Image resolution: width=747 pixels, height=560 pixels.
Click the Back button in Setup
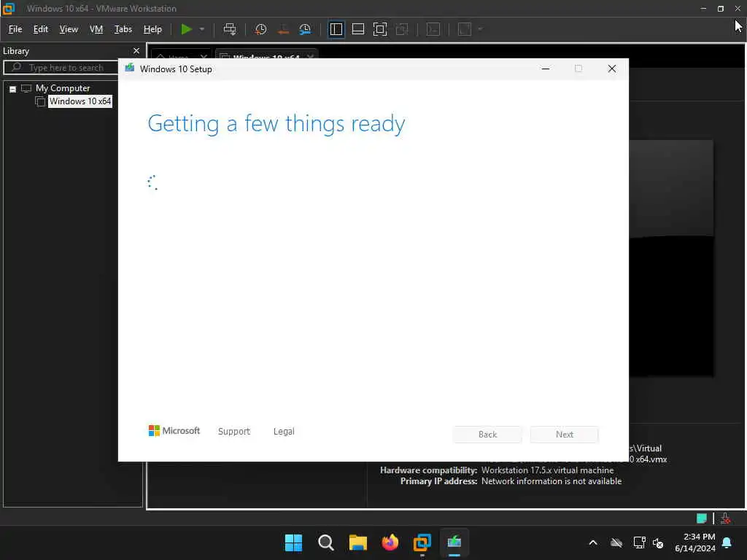point(487,435)
